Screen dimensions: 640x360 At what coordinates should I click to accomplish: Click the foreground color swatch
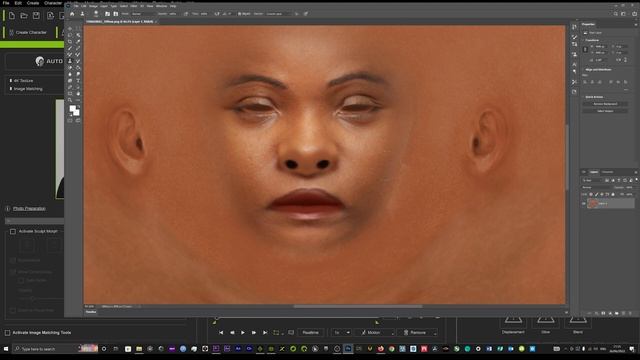pos(73,109)
